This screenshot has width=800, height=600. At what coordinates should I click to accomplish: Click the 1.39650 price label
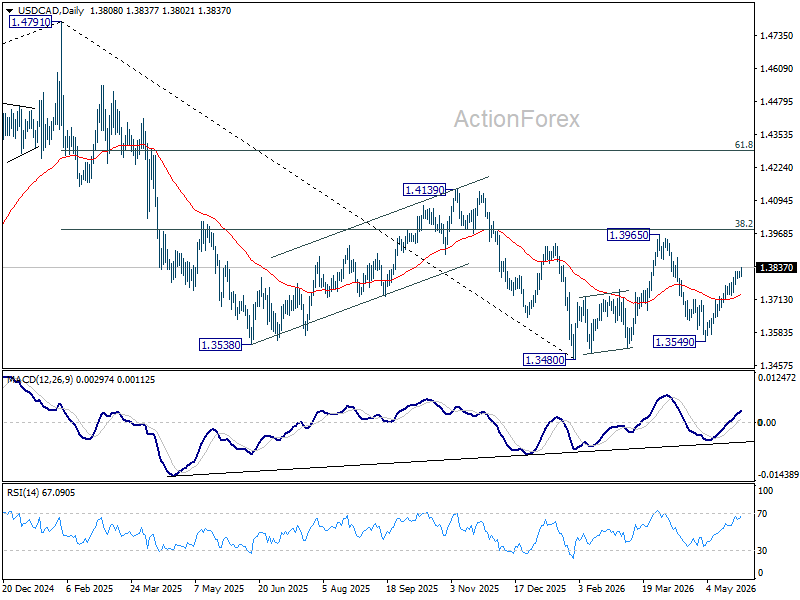(629, 235)
